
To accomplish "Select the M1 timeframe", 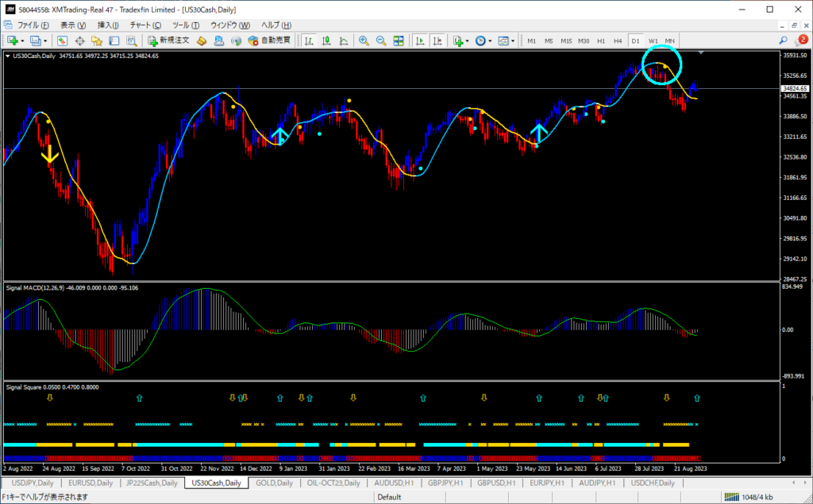I will 531,41.
